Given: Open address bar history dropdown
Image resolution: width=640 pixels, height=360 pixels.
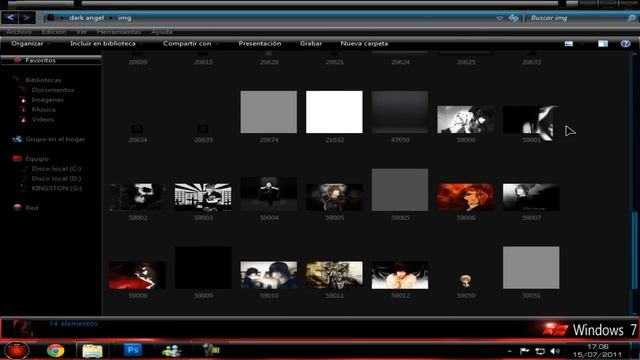Looking at the screenshot, I should [x=499, y=18].
